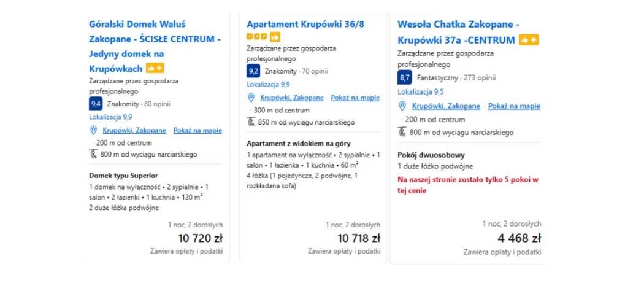Select the Domek typu Superior room name
This screenshot has width=644, height=291.
[123, 175]
